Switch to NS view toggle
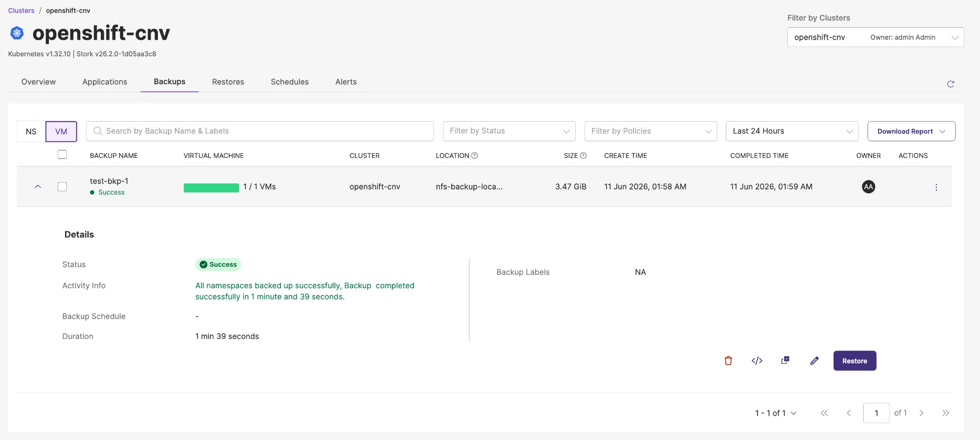This screenshot has width=980, height=440. (x=31, y=132)
